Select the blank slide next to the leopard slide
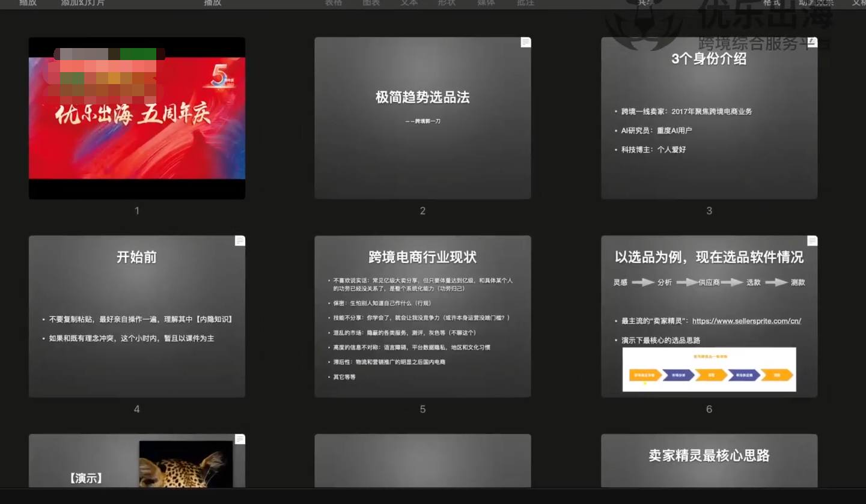The image size is (866, 504). (422, 461)
